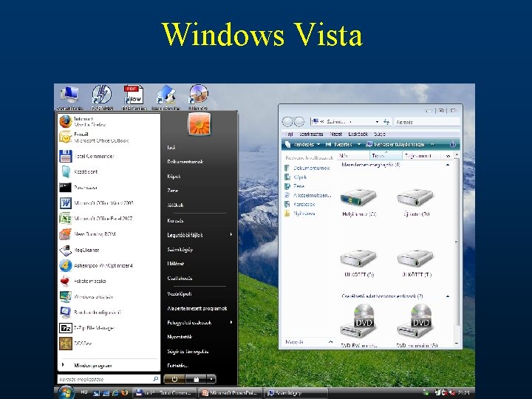Open the Szerkesztés menu

pyautogui.click(x=311, y=134)
